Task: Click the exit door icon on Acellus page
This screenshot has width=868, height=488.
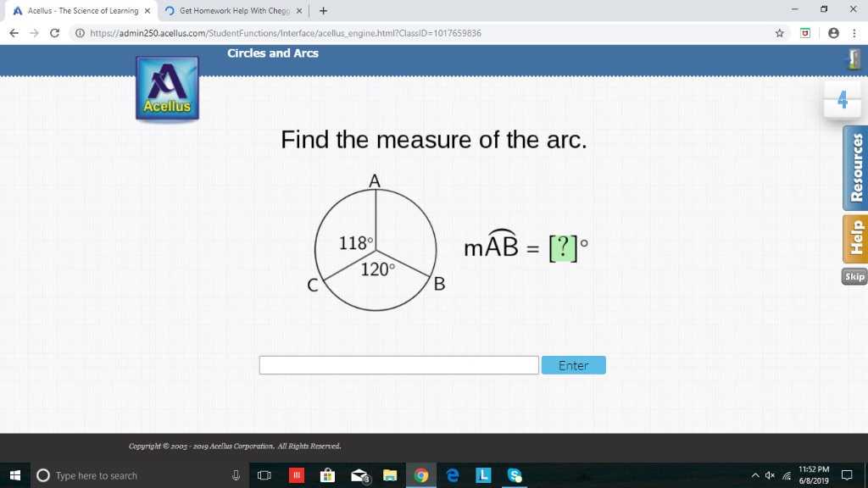Action: pos(854,58)
